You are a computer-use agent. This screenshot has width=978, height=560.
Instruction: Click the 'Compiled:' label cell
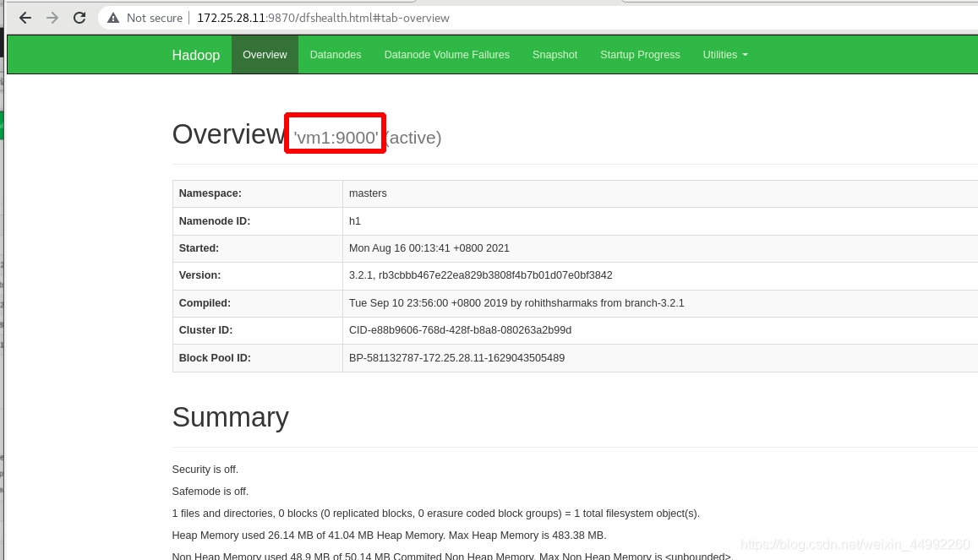pos(258,302)
